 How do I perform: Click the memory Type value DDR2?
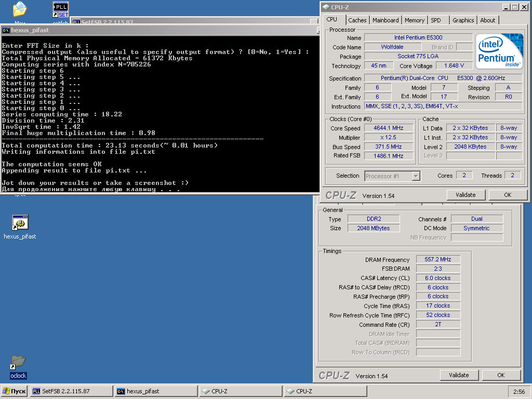pyautogui.click(x=374, y=219)
